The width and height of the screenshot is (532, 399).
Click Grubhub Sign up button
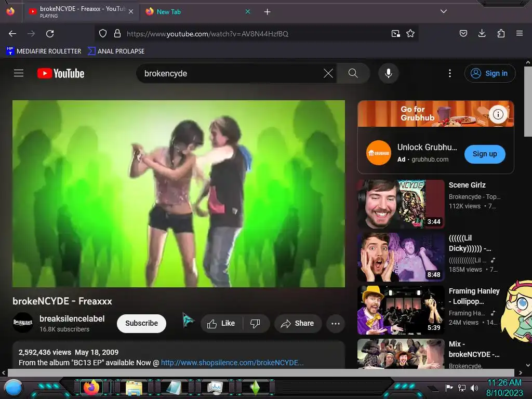[485, 154]
